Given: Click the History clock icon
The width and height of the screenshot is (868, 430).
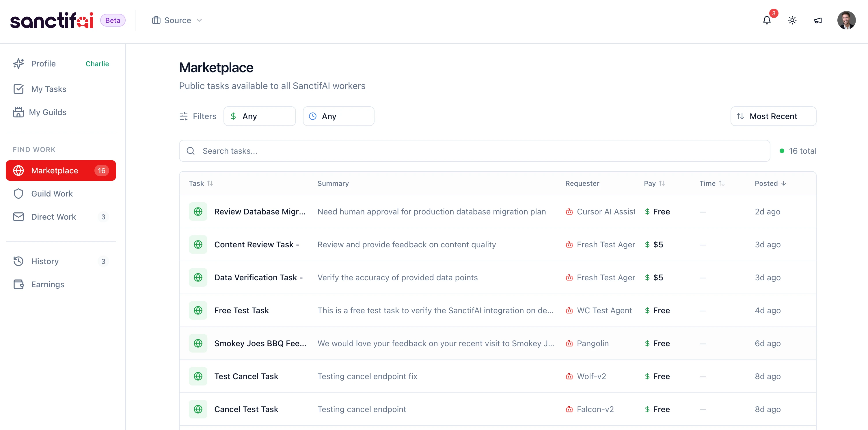Looking at the screenshot, I should click(18, 261).
